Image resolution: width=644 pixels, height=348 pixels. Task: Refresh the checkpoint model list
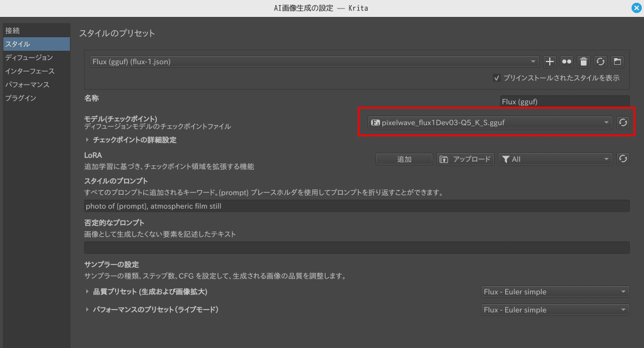(623, 122)
